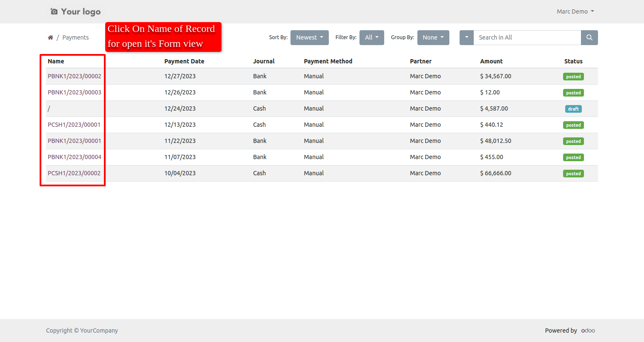Click the Amount column header

click(x=492, y=61)
